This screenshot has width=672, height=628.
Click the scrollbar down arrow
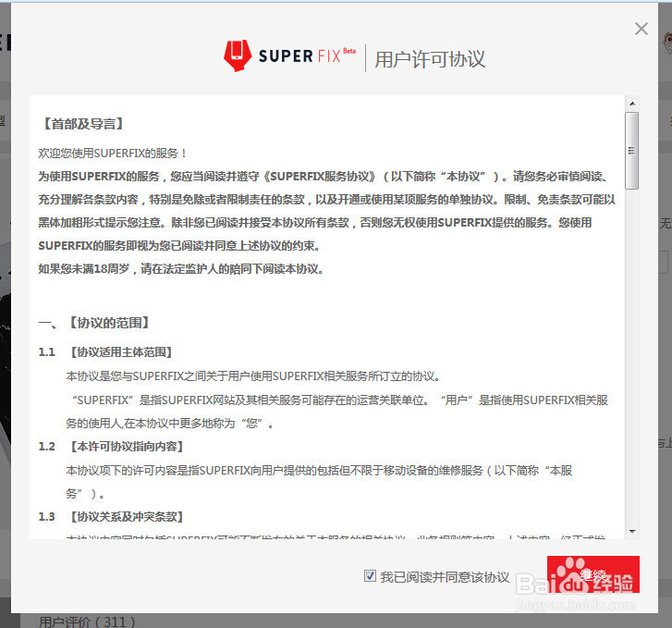coord(632,532)
